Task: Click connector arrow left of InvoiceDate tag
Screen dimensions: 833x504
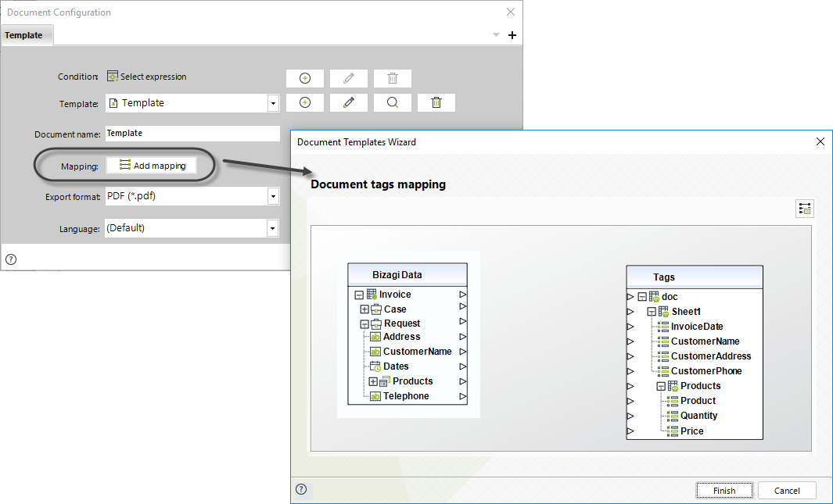Action: coord(630,327)
